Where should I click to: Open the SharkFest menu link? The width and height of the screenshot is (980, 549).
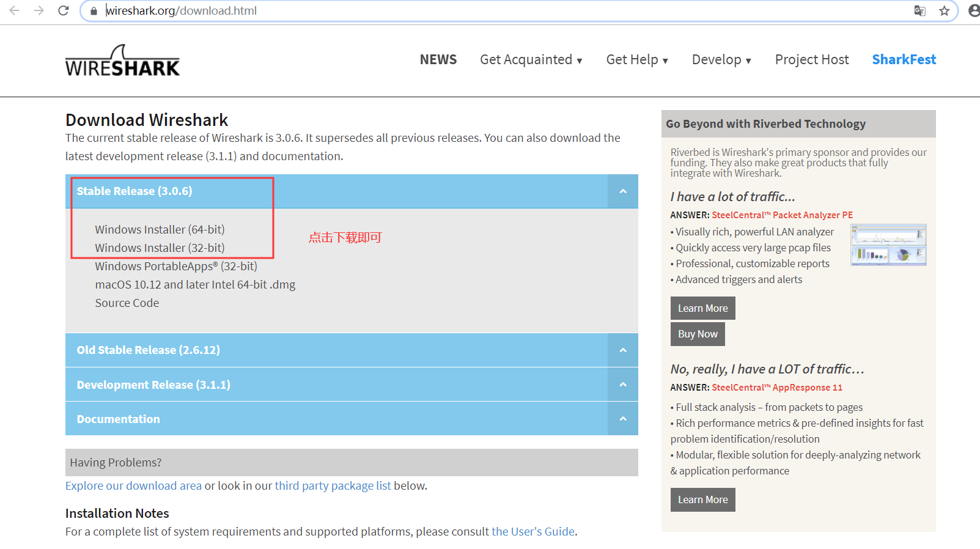904,60
